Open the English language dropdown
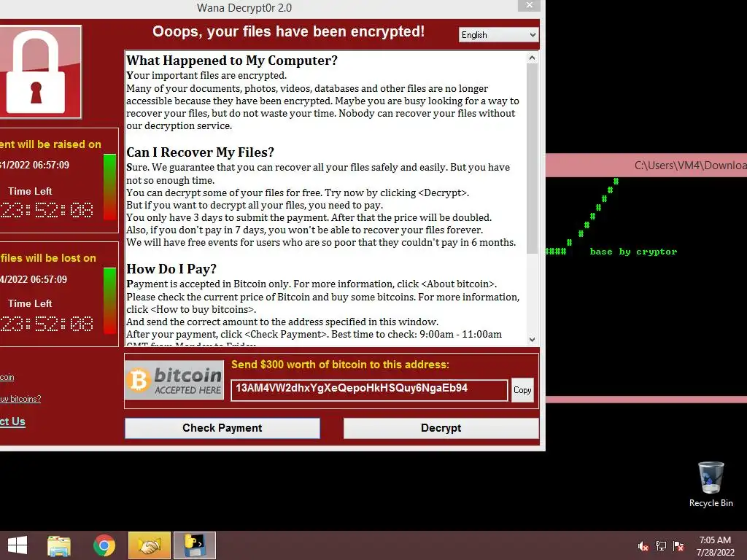Viewport: 747px width, 560px height. (498, 35)
